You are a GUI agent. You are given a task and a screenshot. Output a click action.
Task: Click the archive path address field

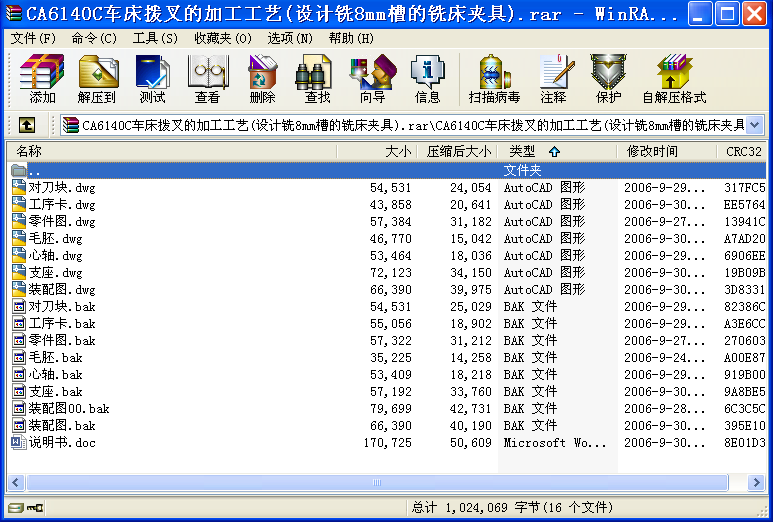point(412,125)
